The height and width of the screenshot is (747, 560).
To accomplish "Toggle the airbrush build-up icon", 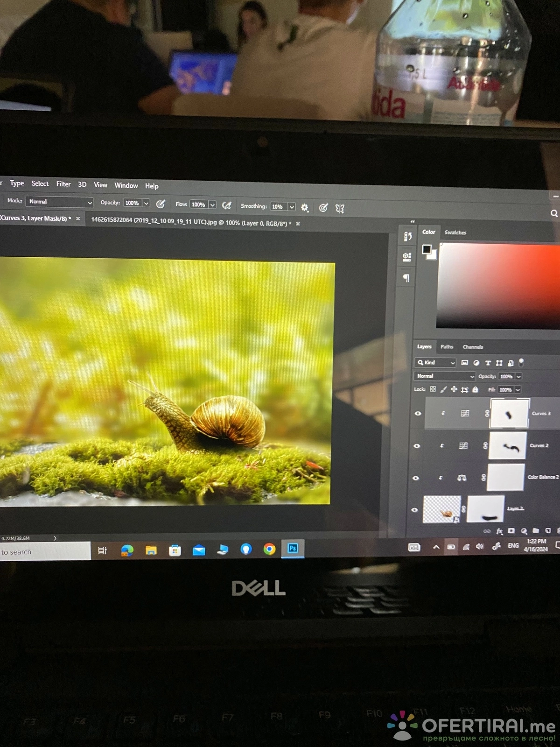I will click(227, 205).
